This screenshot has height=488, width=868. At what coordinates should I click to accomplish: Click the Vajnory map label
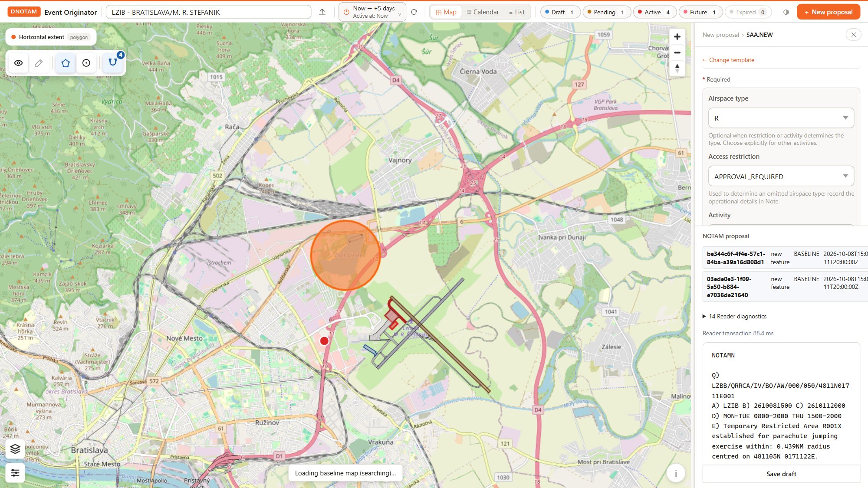click(400, 160)
